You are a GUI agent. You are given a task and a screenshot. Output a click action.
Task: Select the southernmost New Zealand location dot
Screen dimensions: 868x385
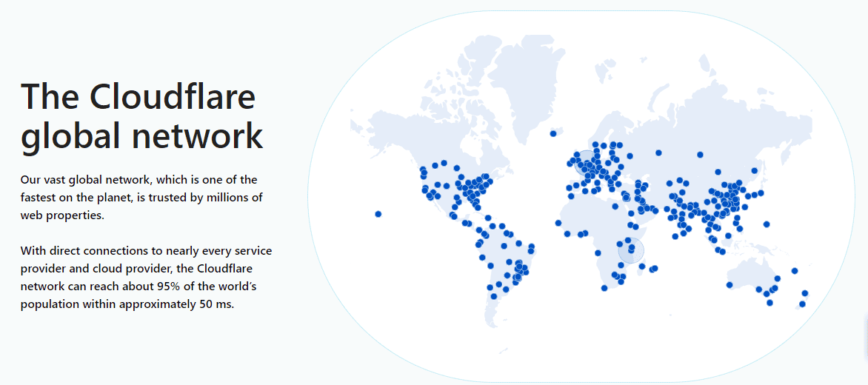pos(802,304)
